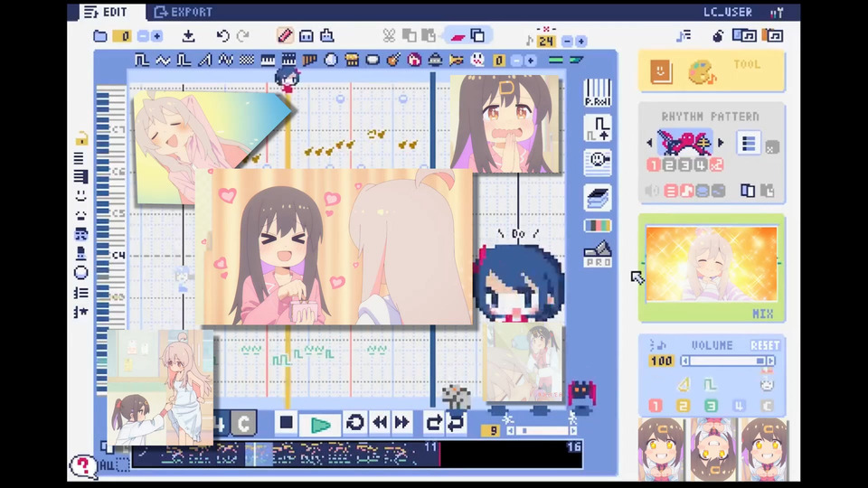Select the eraser tool in top toolbar

click(x=307, y=36)
